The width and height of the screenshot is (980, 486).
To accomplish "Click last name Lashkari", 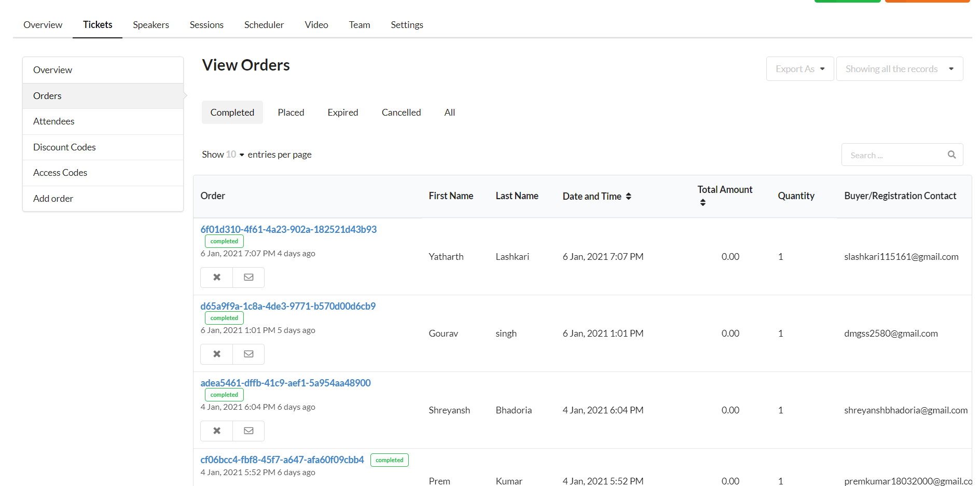I will [x=513, y=257].
